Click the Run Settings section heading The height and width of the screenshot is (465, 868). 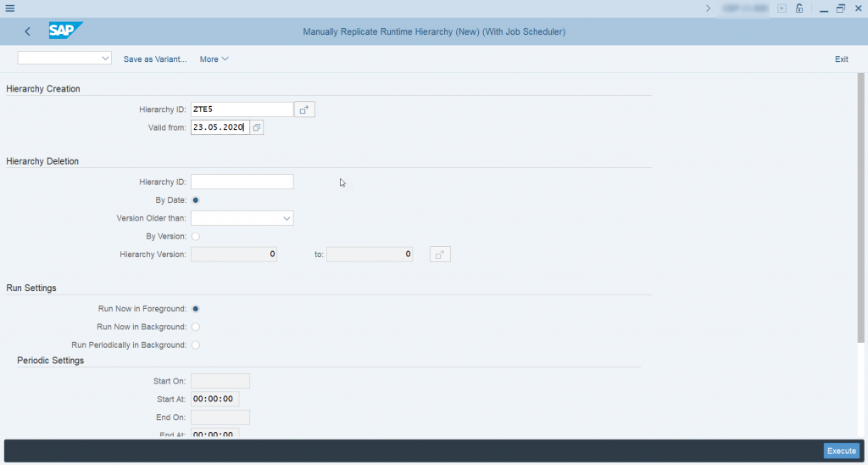[31, 289]
